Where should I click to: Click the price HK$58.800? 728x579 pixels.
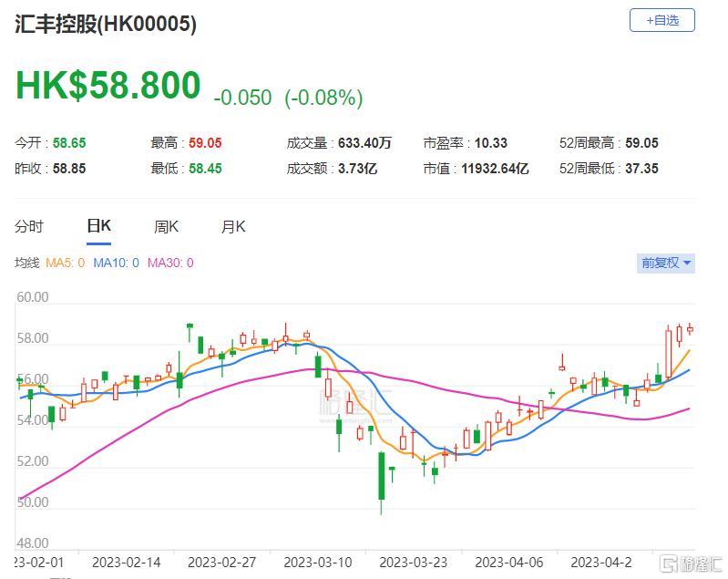pos(108,86)
